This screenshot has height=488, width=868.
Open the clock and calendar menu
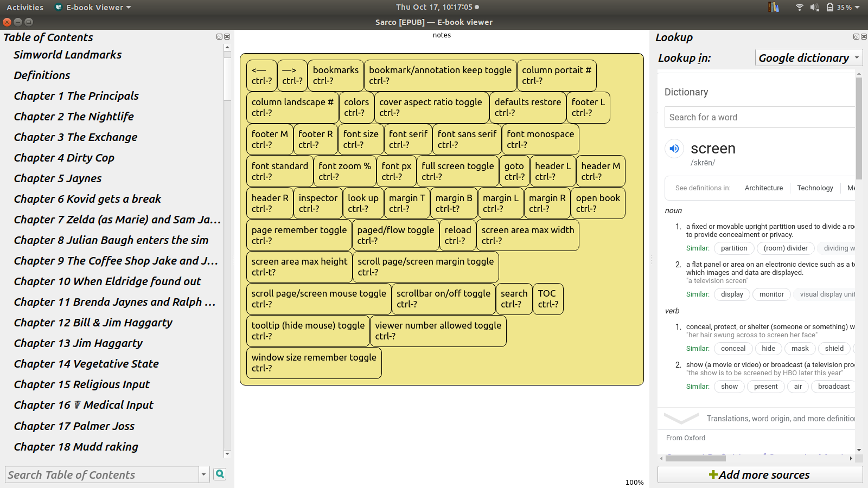(437, 7)
